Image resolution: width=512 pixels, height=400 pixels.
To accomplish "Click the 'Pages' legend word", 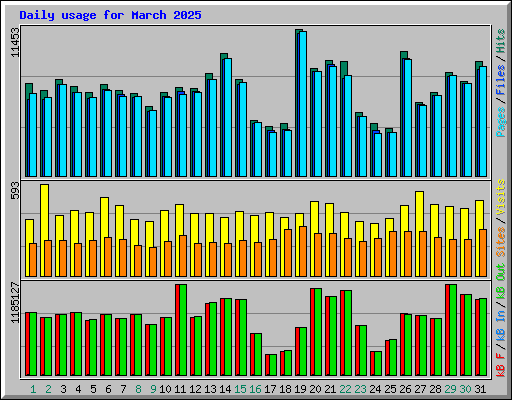I will click(x=501, y=122).
